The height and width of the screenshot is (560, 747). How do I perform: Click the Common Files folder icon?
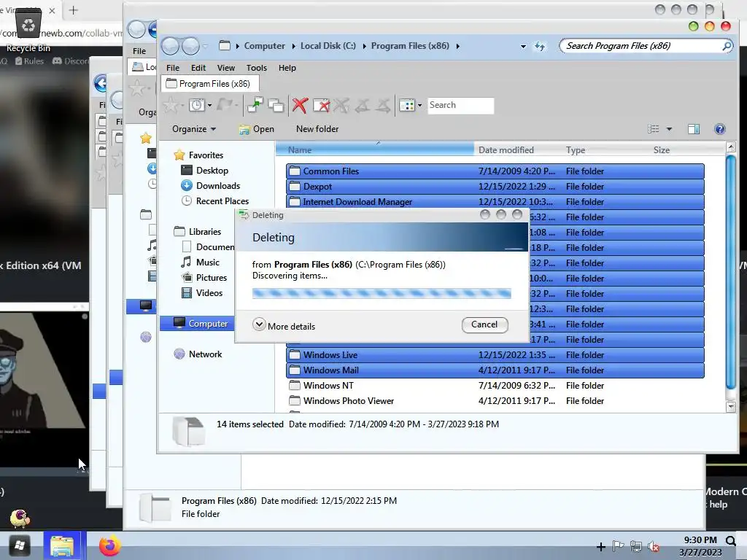pyautogui.click(x=295, y=171)
